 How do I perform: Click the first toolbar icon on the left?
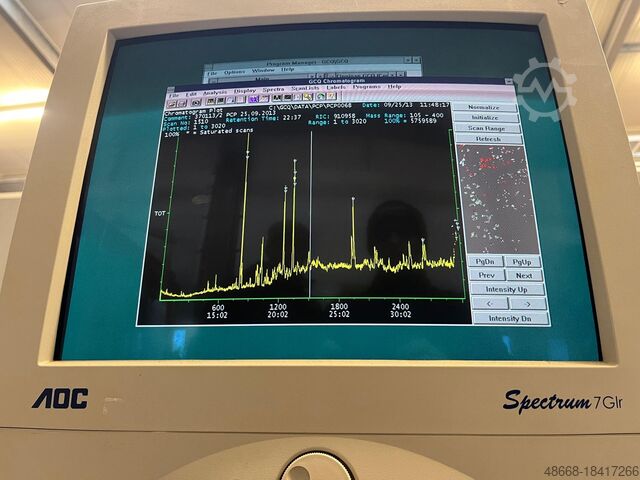tap(171, 103)
